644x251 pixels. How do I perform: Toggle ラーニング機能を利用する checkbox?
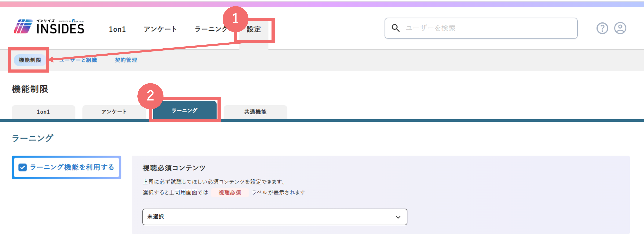pyautogui.click(x=23, y=168)
